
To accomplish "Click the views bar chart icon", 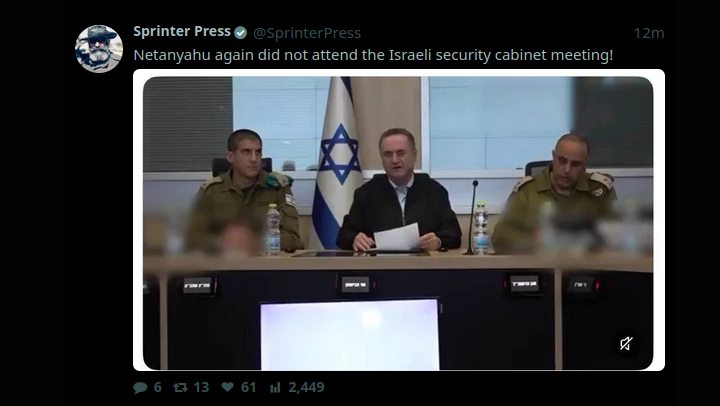I will click(275, 388).
